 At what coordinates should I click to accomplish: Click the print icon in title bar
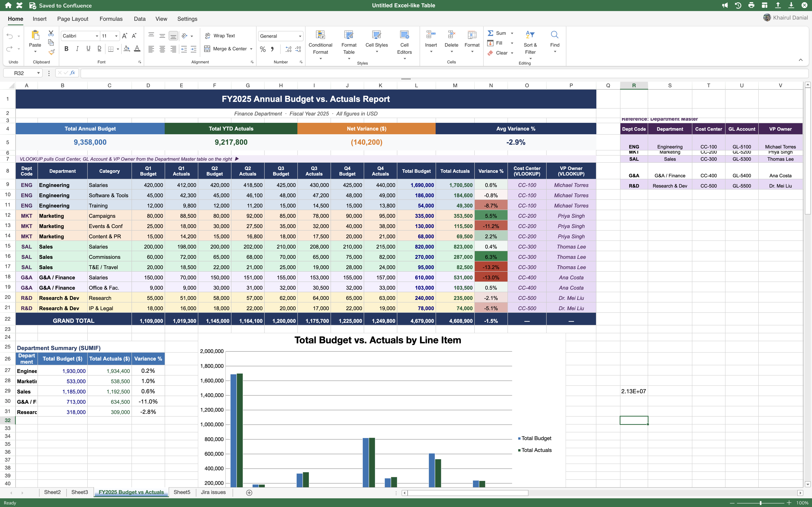[751, 5]
